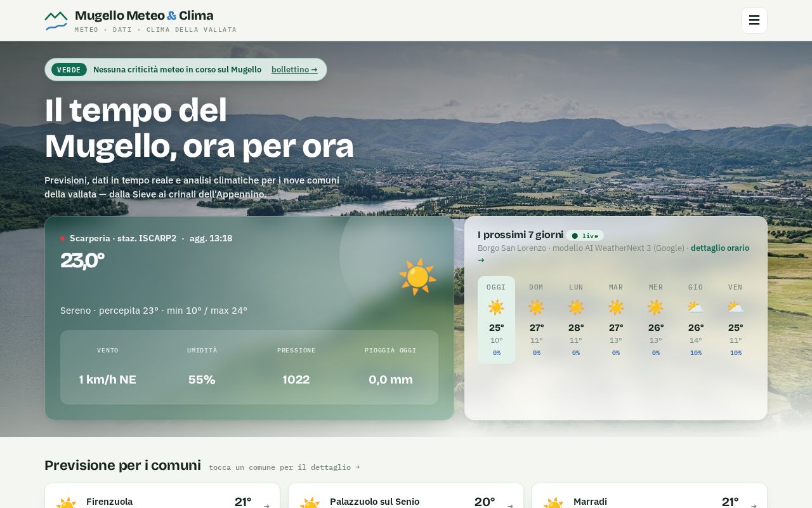This screenshot has height=508, width=812.
Task: Click the arrow on the Palazzuolo sul Senio card
Action: coord(510,506)
